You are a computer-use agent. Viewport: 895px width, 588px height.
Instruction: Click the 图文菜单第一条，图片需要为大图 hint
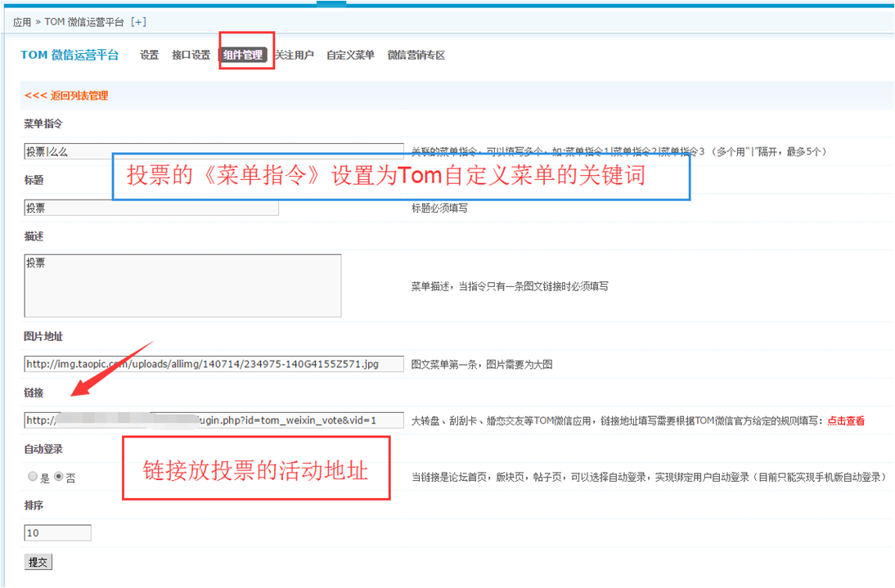482,365
